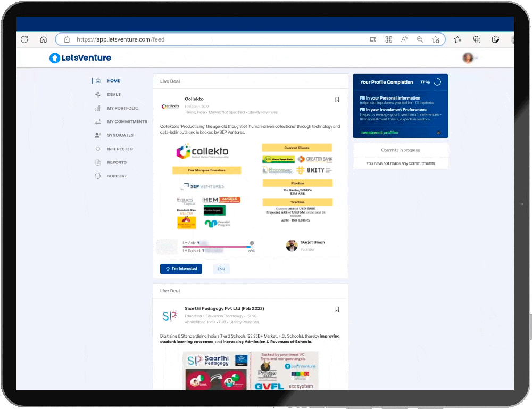The width and height of the screenshot is (532, 409).
Task: Click the read aloud icon
Action: pos(404,39)
